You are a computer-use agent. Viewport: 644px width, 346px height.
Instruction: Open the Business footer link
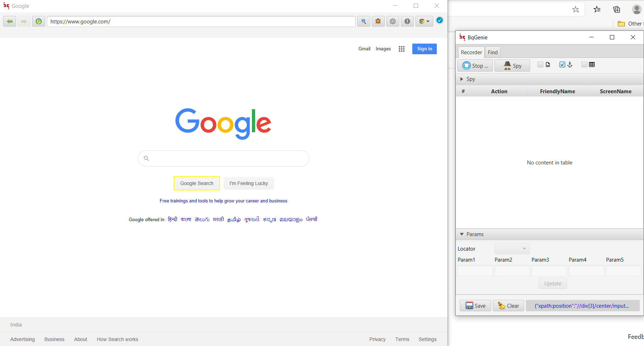(x=54, y=339)
